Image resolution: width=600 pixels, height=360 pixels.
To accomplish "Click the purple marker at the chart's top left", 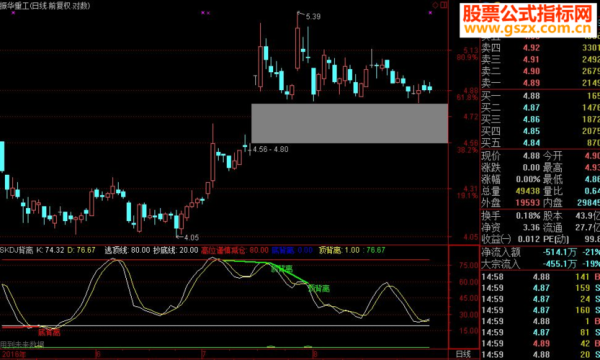I will tap(14, 13).
